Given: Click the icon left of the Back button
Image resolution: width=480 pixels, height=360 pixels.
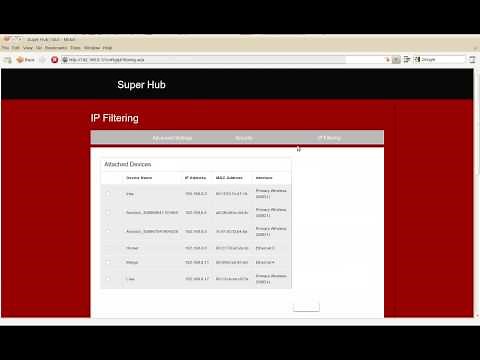Looking at the screenshot, I should pyautogui.click(x=7, y=60).
